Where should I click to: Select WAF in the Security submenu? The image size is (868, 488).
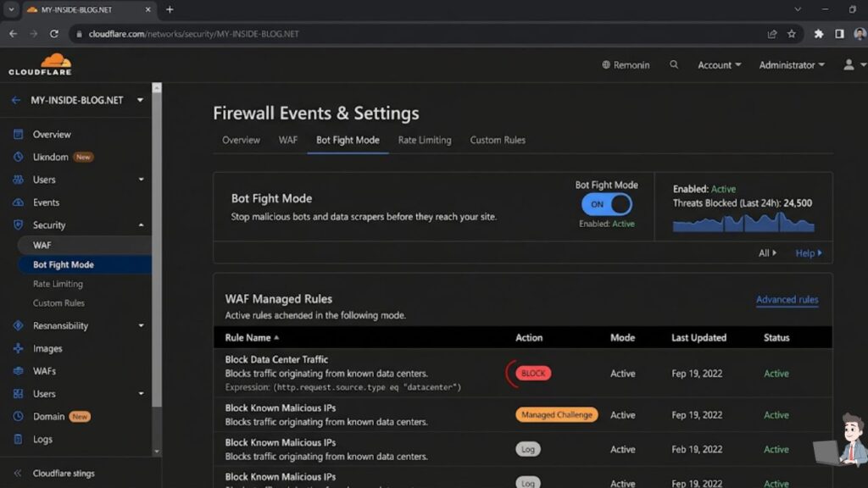pyautogui.click(x=85, y=245)
